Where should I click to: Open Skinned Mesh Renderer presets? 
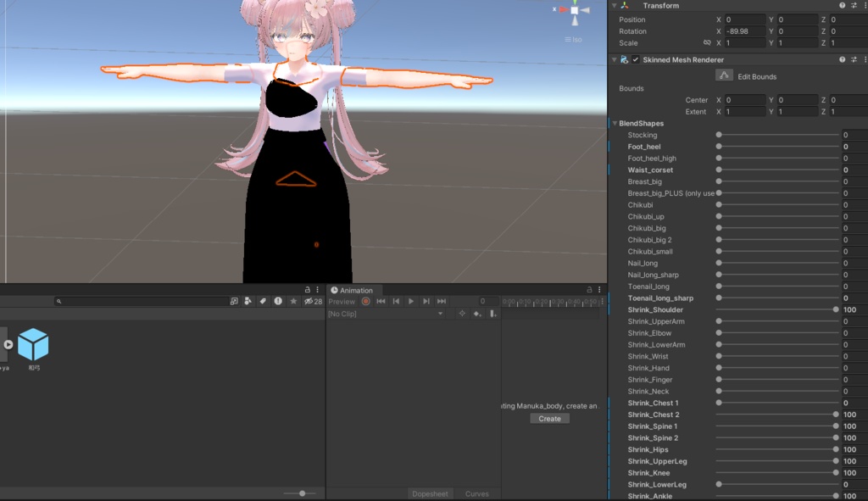[x=854, y=60]
